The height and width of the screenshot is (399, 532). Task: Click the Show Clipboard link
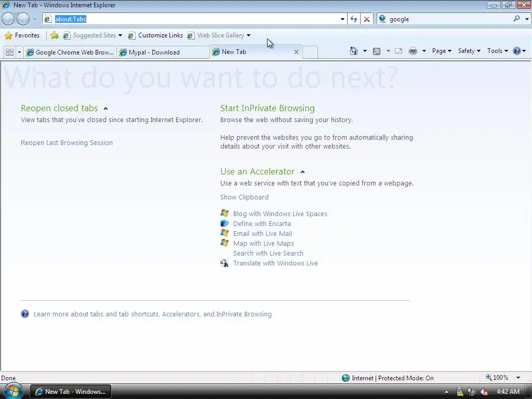click(x=244, y=197)
